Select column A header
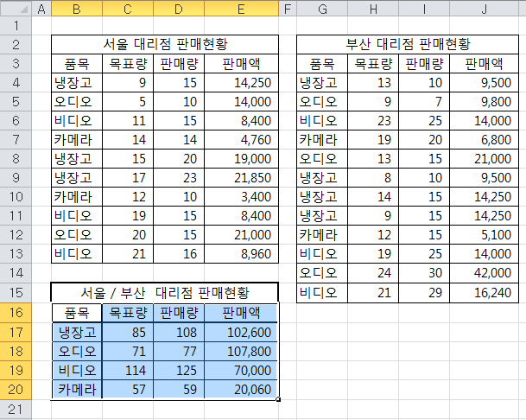 [41, 8]
